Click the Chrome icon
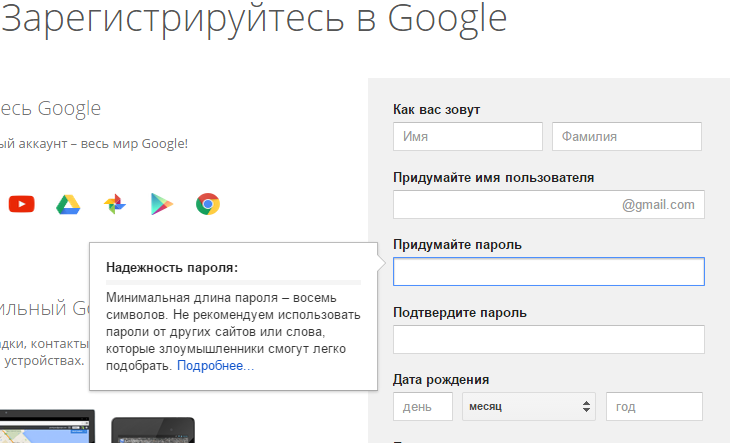 (208, 204)
